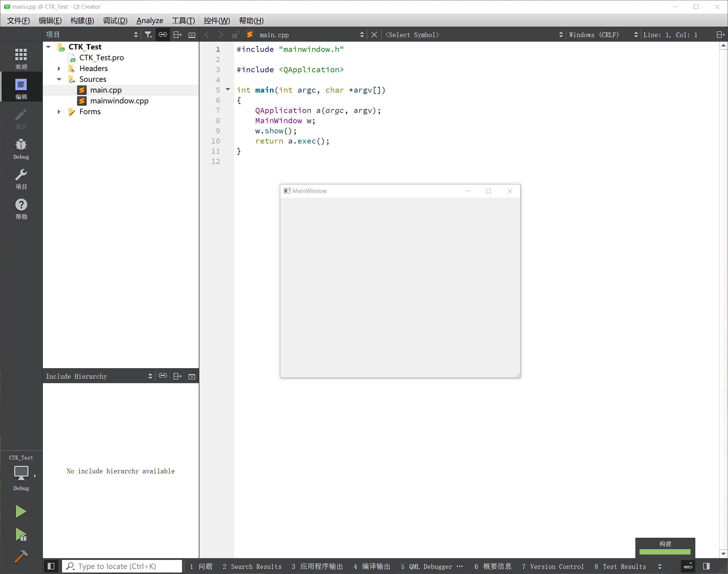Toggle synchronize with editor link icon
The image size is (728, 574).
(x=163, y=35)
